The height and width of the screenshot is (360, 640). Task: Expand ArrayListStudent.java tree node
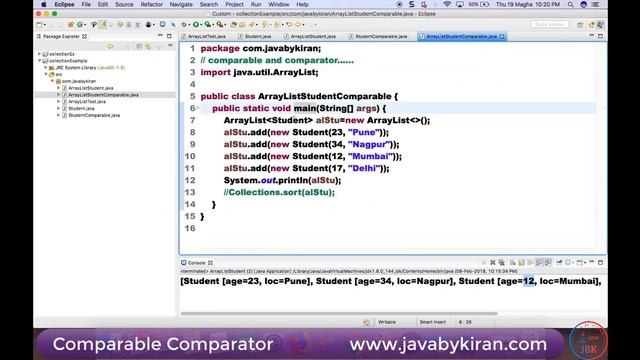pos(58,88)
